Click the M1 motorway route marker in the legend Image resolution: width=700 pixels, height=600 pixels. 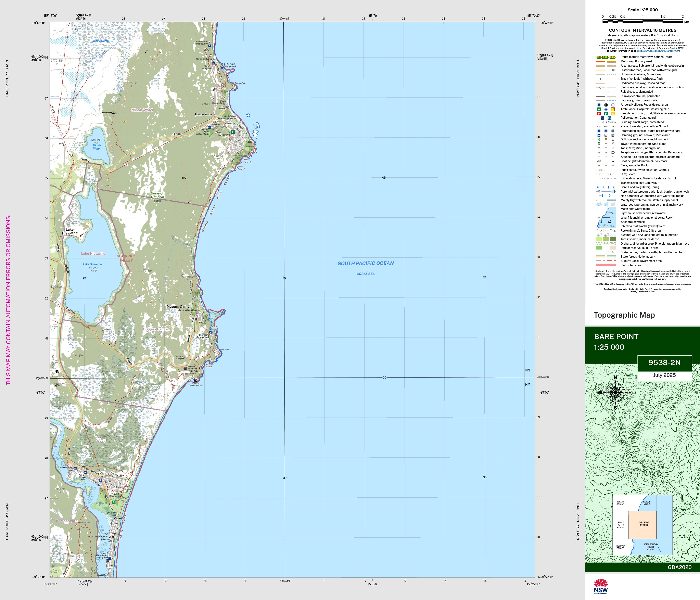[599, 57]
